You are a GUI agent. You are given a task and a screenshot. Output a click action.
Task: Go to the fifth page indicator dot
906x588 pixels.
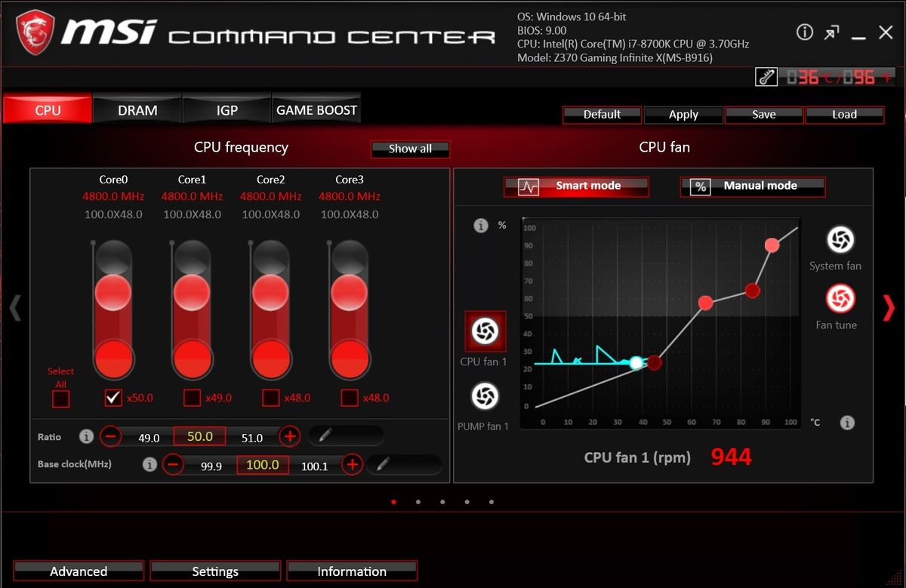click(492, 501)
